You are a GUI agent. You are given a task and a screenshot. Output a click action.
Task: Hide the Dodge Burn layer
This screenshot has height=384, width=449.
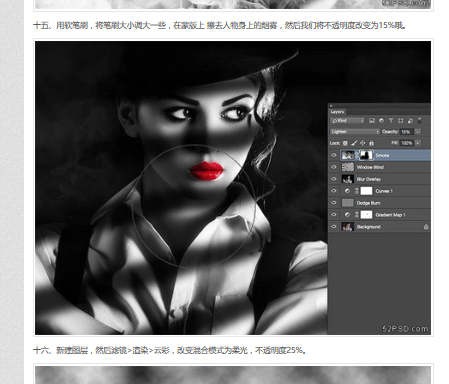pos(334,203)
